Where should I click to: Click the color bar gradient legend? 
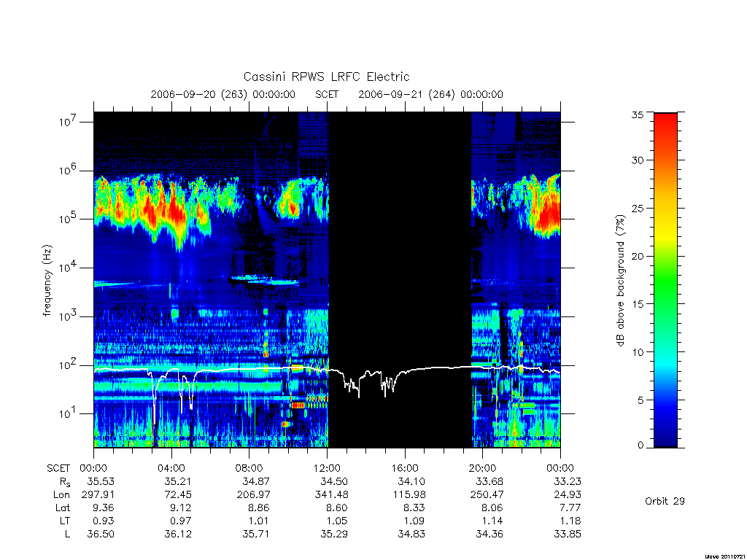pyautogui.click(x=665, y=280)
